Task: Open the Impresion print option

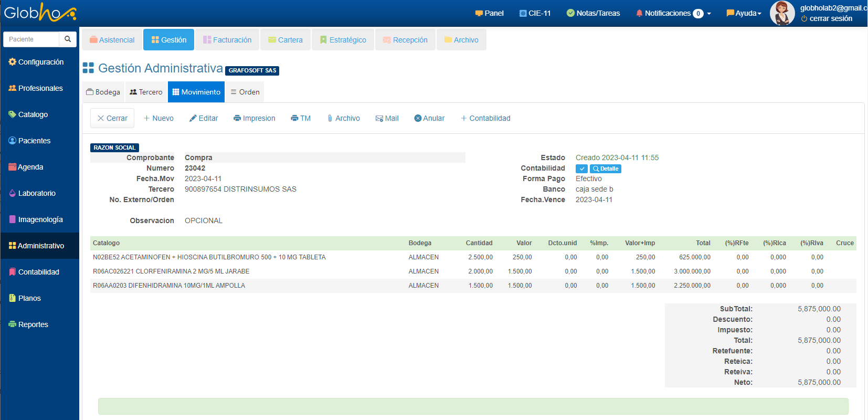Action: point(255,118)
